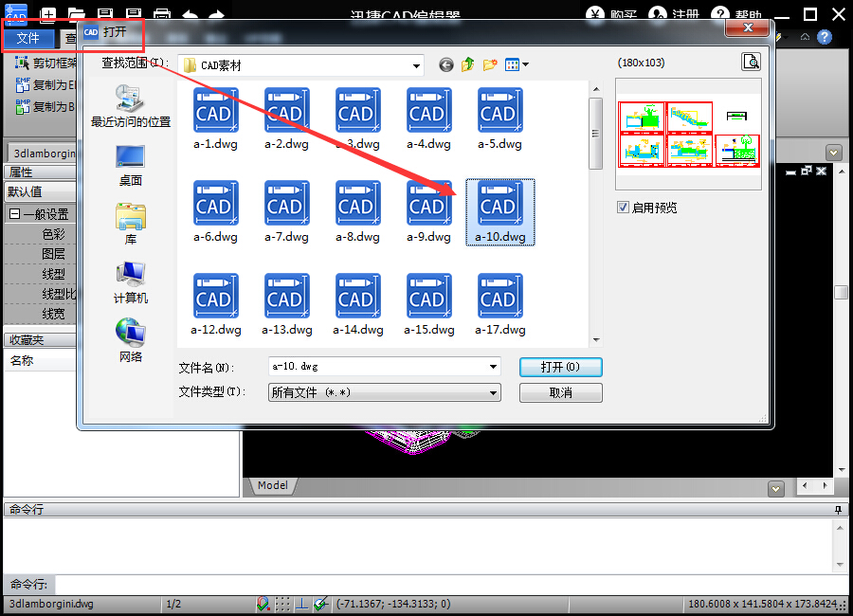Go to Libraries (库) location
This screenshot has height=616, width=853.
pyautogui.click(x=131, y=225)
